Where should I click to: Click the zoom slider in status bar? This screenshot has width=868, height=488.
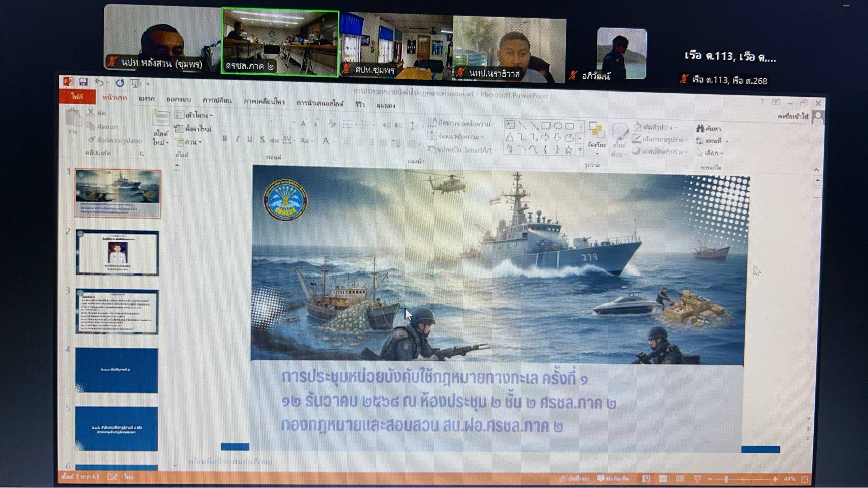(726, 479)
